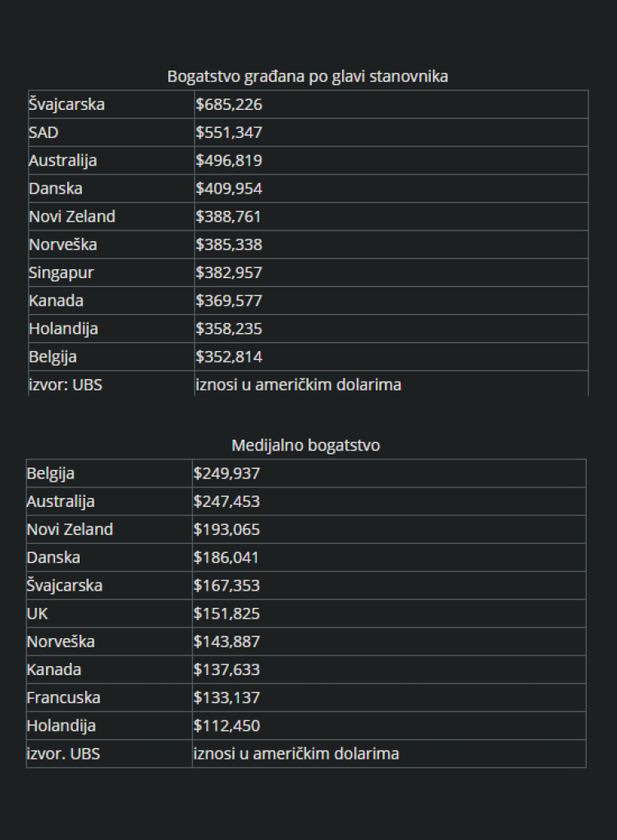Viewport: 617px width, 840px height.
Task: Click the "Bogatstvo građana po glavi stanovnika" table title
Action: (x=308, y=76)
